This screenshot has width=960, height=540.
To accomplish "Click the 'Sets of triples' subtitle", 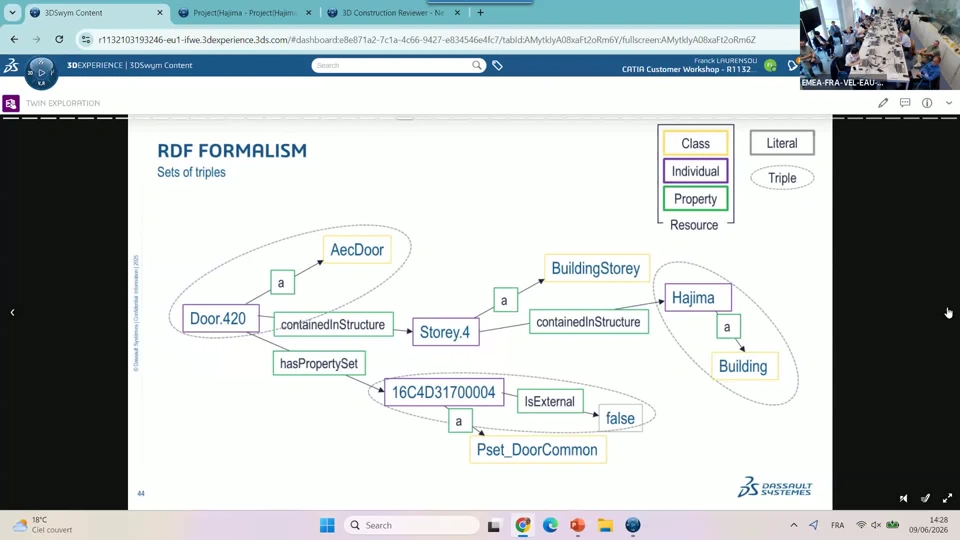I will coord(191,172).
